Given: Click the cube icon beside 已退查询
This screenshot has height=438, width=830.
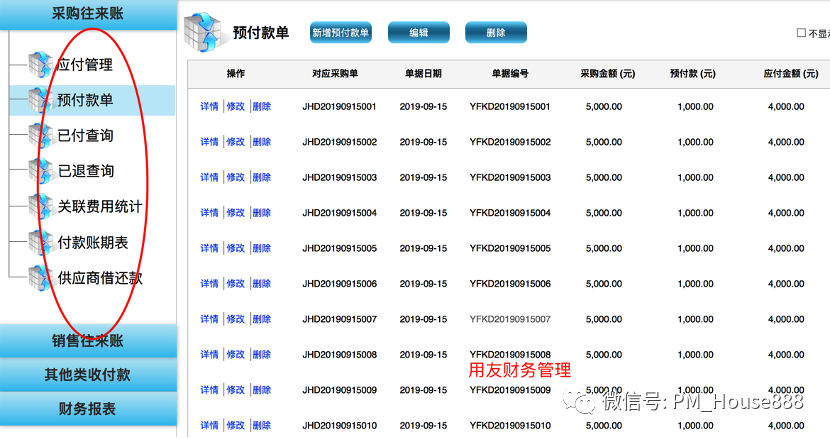Looking at the screenshot, I should pos(40,170).
